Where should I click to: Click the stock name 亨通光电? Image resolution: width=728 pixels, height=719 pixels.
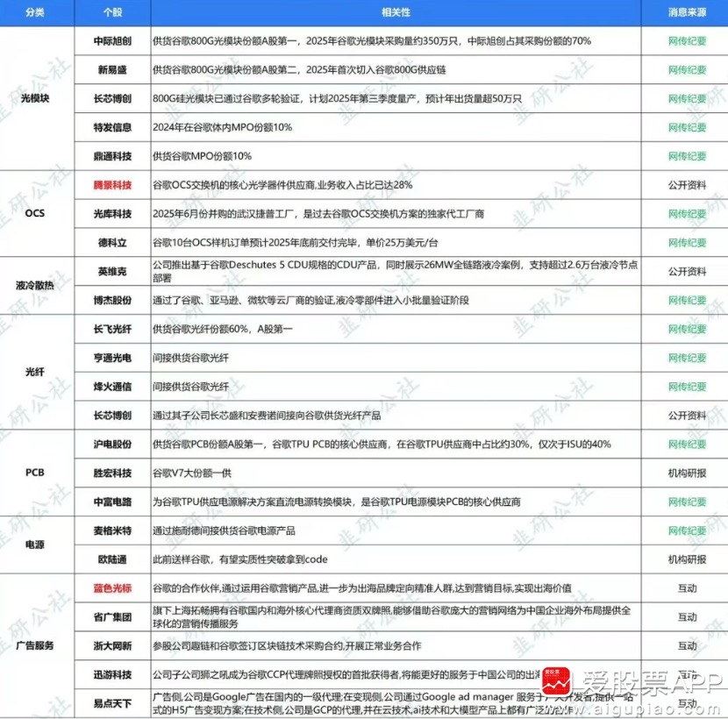pos(112,358)
